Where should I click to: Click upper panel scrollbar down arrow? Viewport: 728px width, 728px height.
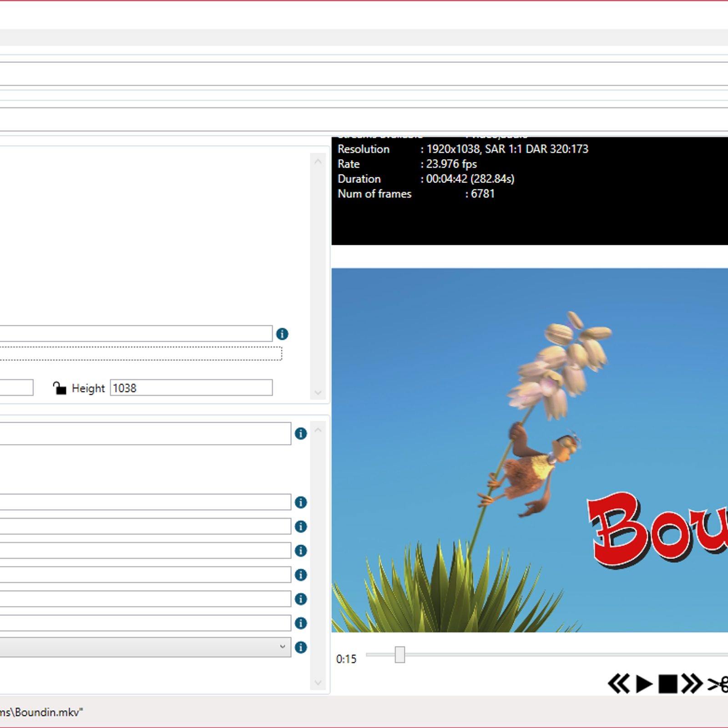pos(318,392)
